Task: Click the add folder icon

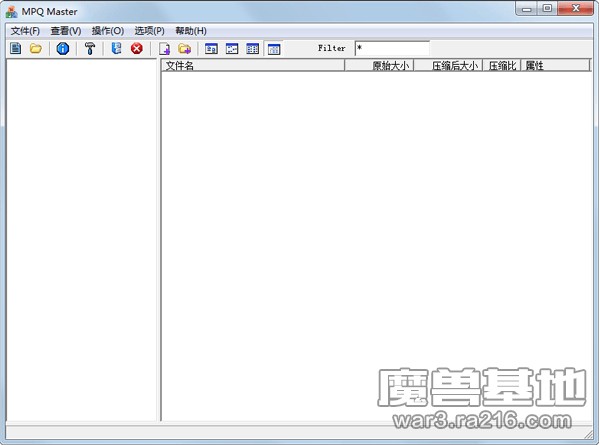Action: point(185,48)
